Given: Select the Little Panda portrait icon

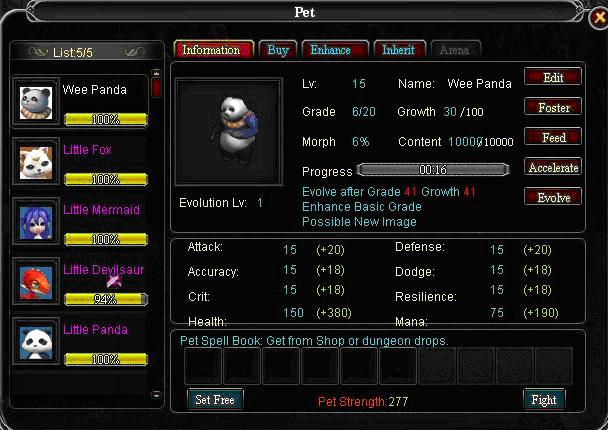Looking at the screenshot, I should tap(36, 343).
